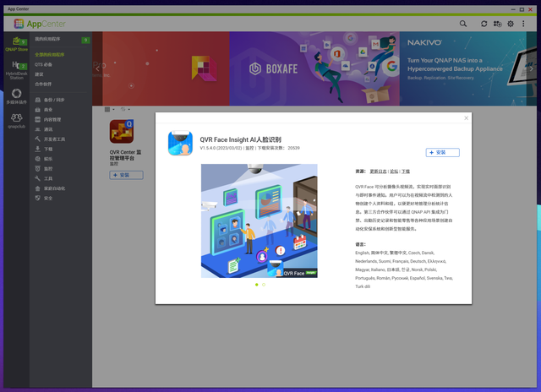This screenshot has width=541, height=392.
Task: Open the three-dot more options menu
Action: coord(523,24)
